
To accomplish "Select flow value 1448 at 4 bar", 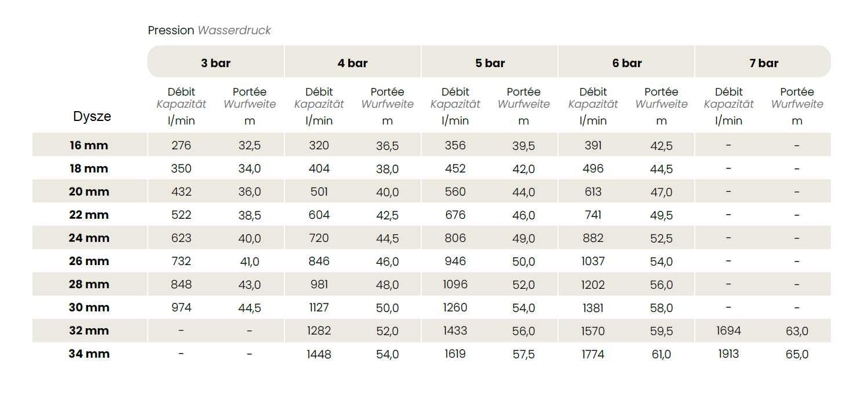I will click(319, 354).
